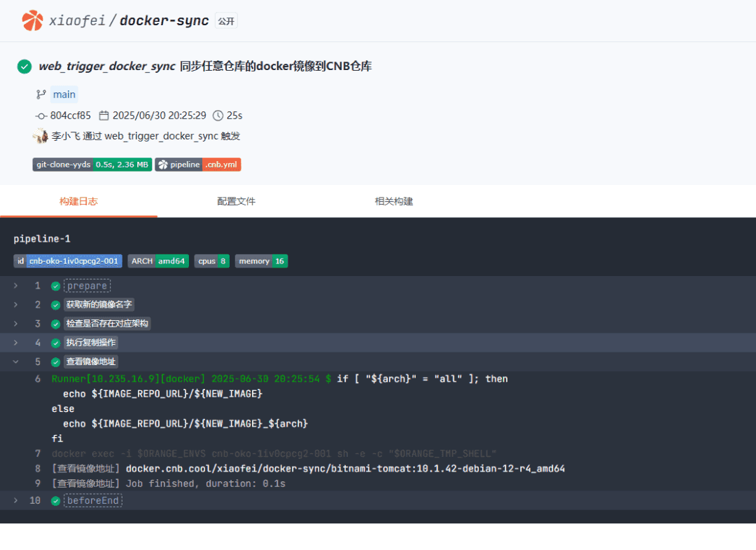Viewport: 756px width, 550px height.
Task: Click the green check of beforeEnd step
Action: 55,501
